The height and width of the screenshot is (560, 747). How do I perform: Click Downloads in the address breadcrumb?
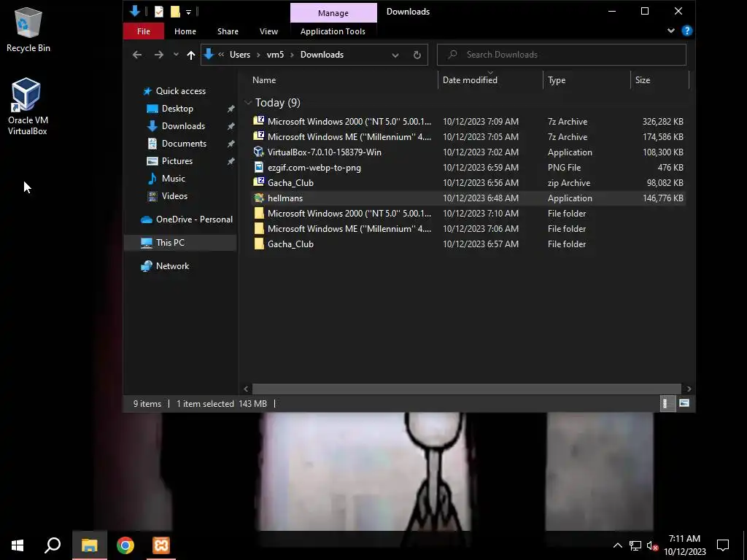point(322,55)
